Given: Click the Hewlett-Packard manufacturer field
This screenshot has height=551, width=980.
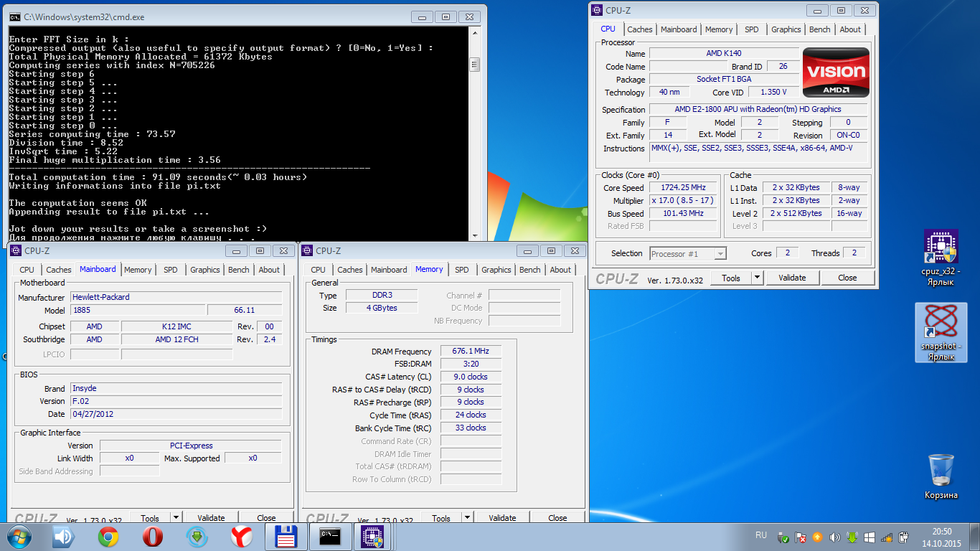Looking at the screenshot, I should click(x=176, y=297).
